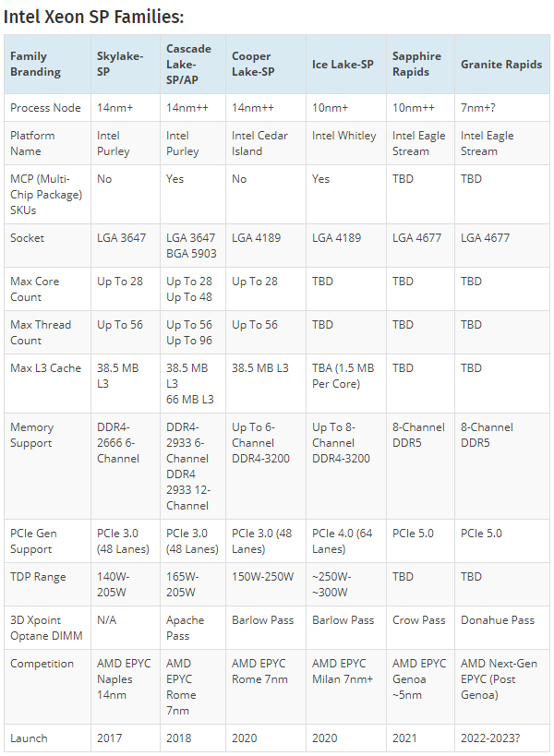
Task: Select the Intel Whitley platform cell
Action: click(x=343, y=136)
